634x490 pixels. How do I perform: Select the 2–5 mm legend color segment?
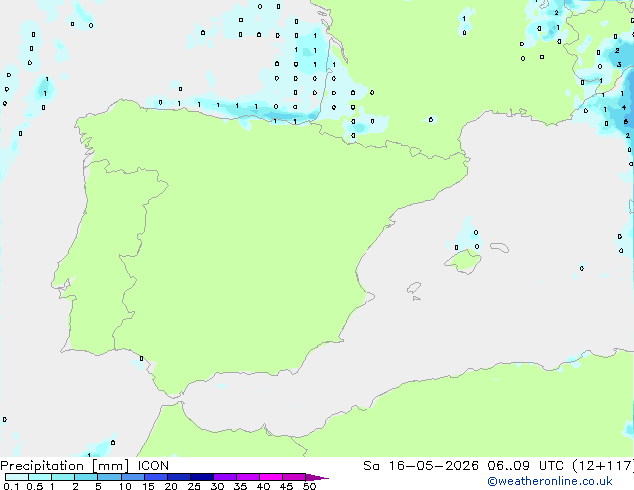click(x=86, y=477)
